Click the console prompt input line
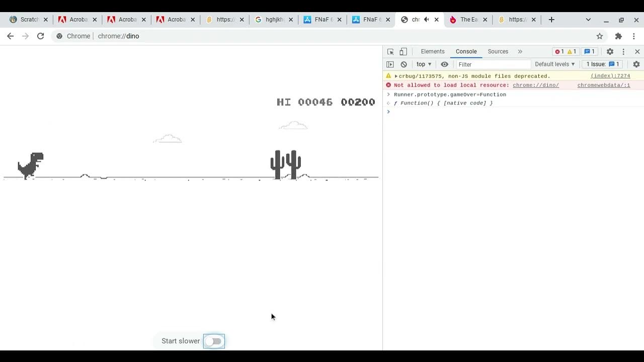 pyautogui.click(x=513, y=112)
